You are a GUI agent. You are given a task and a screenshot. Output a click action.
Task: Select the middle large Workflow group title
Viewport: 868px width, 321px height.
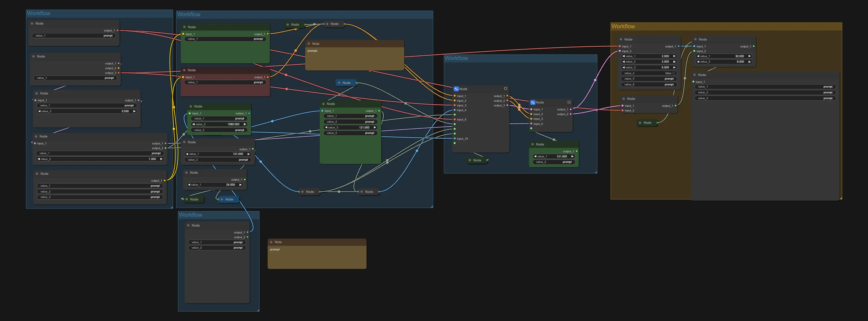tap(188, 14)
